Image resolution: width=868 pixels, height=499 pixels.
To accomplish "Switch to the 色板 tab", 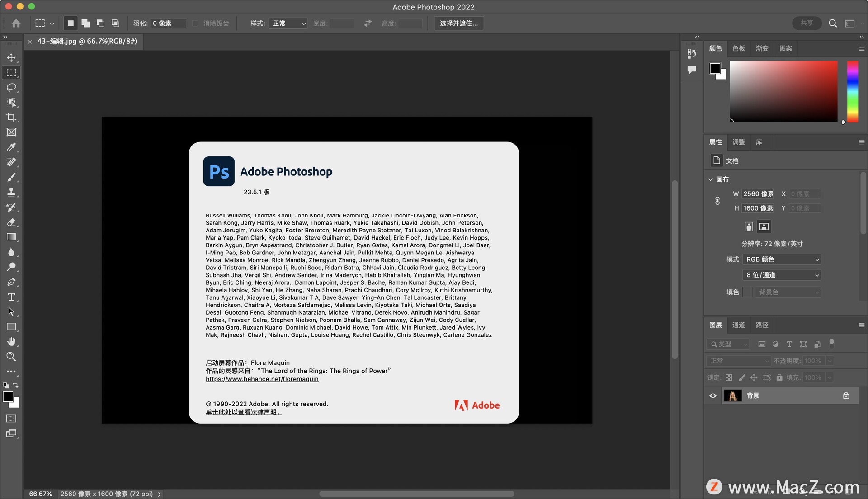I will pos(738,48).
